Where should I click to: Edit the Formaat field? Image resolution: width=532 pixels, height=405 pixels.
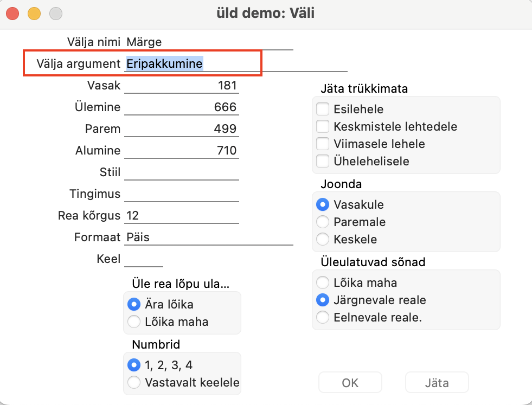[209, 237]
